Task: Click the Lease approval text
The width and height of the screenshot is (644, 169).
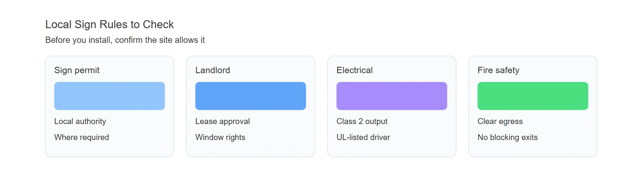Action: pyautogui.click(x=223, y=121)
